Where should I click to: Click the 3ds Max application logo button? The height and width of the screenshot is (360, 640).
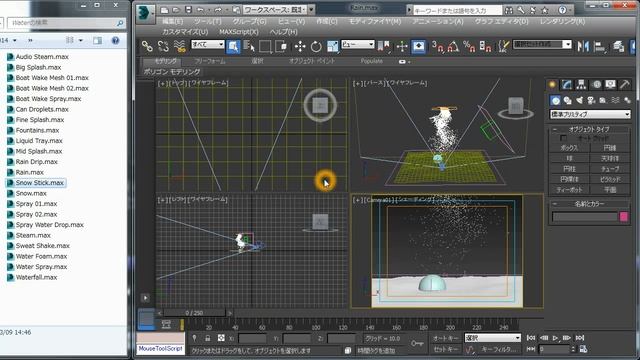pos(145,13)
